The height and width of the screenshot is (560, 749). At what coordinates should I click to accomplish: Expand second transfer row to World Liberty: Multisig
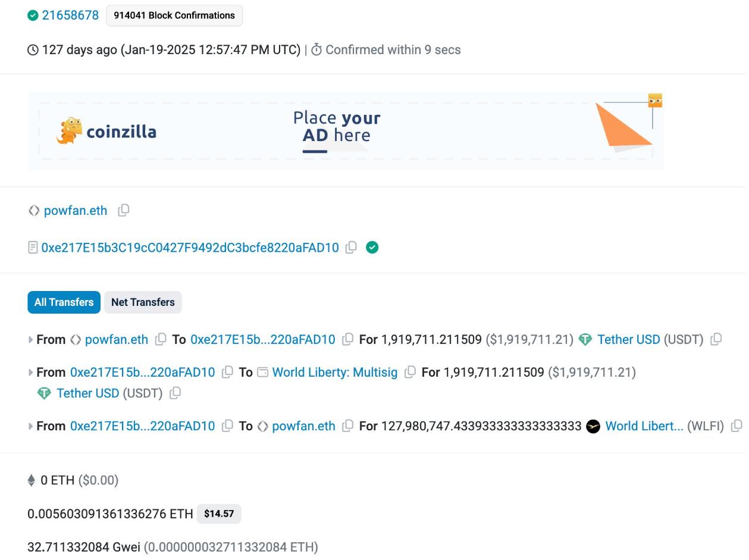[x=30, y=373]
